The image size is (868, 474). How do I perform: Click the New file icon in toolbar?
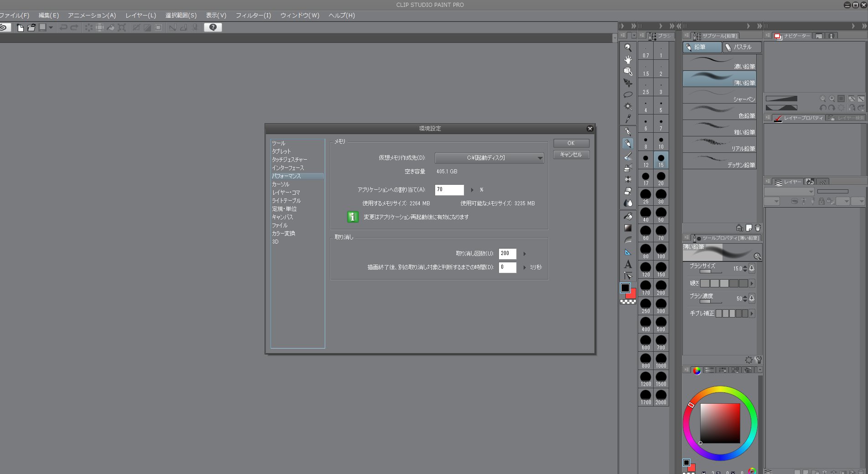(20, 27)
